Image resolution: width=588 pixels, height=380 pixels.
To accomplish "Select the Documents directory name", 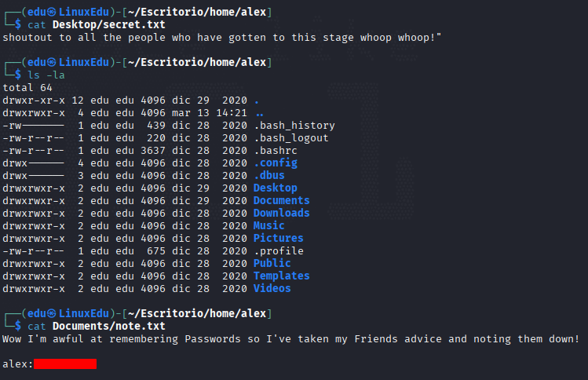I will [x=282, y=200].
